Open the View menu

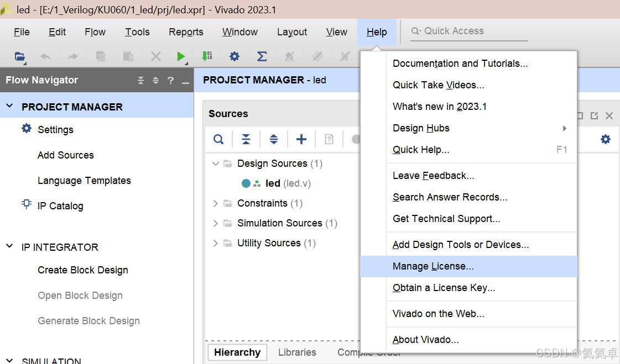tap(336, 32)
